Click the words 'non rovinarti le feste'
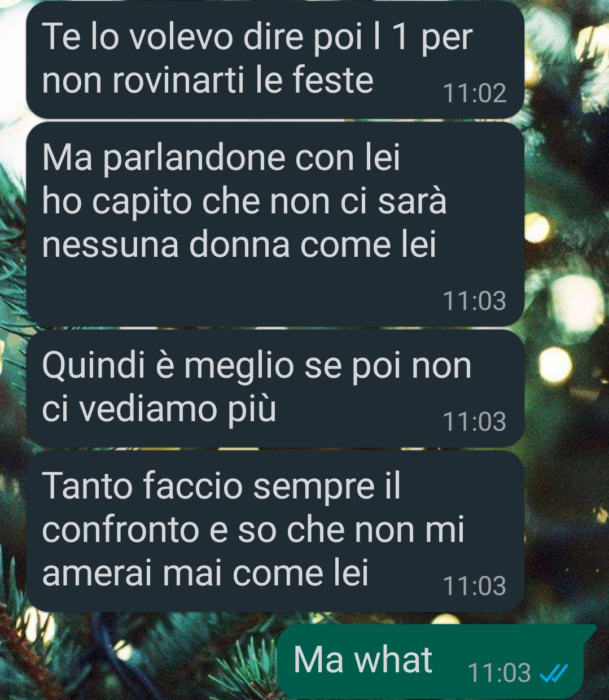This screenshot has height=700, width=609. click(208, 80)
